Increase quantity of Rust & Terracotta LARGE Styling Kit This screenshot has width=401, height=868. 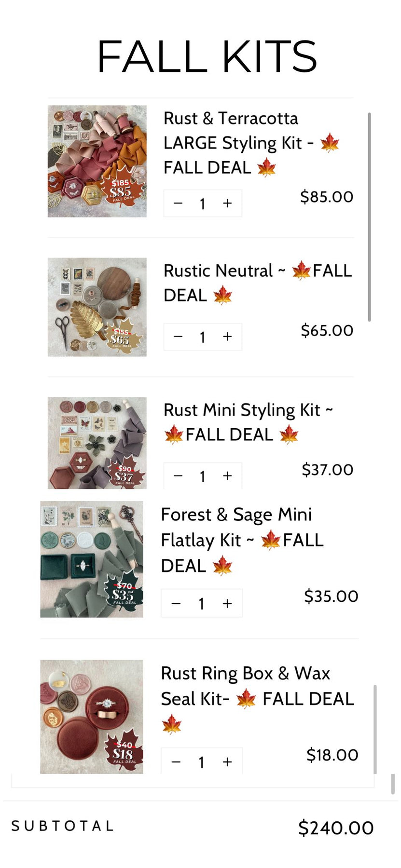tap(227, 203)
